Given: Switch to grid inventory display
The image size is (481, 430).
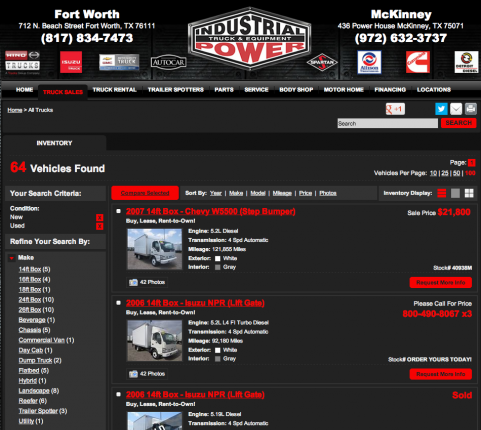Looking at the screenshot, I should point(469,193).
